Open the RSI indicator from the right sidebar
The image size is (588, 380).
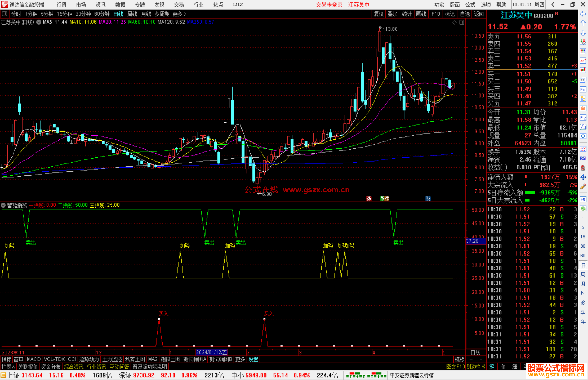[583, 158]
